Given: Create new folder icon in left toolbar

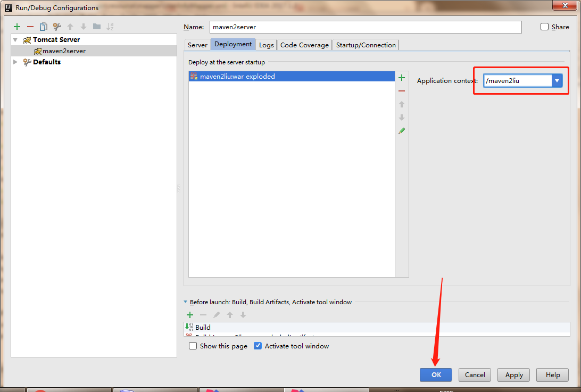Looking at the screenshot, I should pos(97,27).
